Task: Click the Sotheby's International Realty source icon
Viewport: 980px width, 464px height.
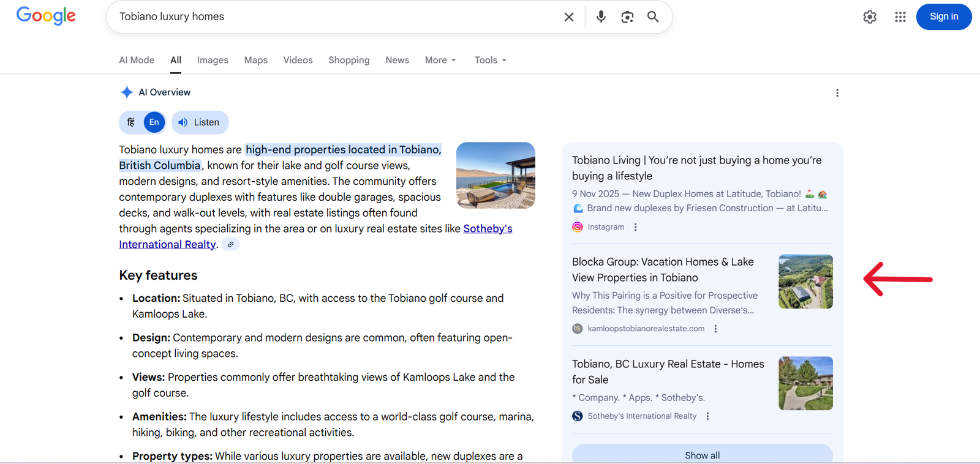Action: (578, 416)
